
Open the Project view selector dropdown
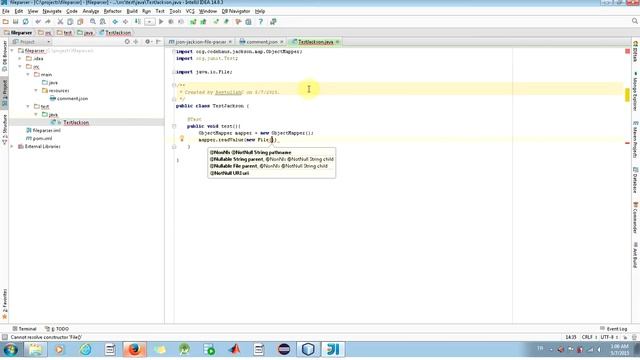click(x=31, y=42)
